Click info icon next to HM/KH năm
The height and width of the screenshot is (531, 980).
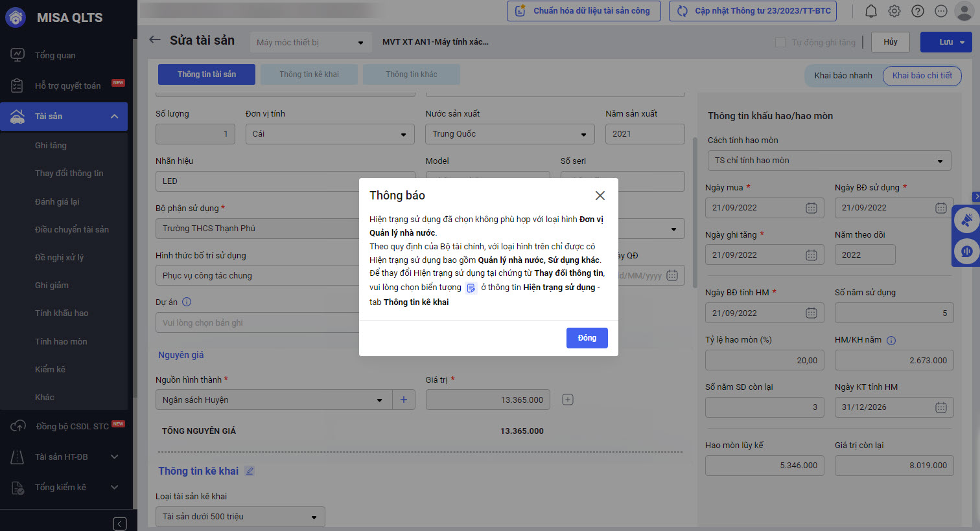pyautogui.click(x=891, y=340)
